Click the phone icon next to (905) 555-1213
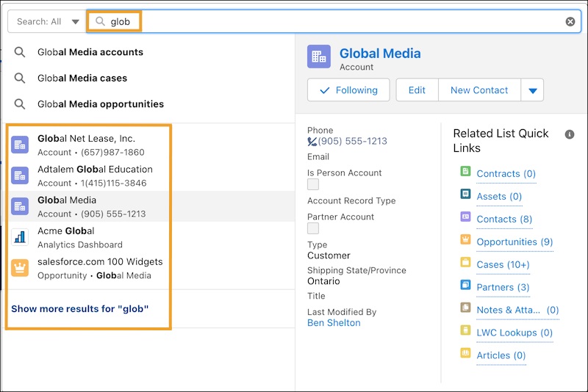588x392 pixels. [x=312, y=142]
